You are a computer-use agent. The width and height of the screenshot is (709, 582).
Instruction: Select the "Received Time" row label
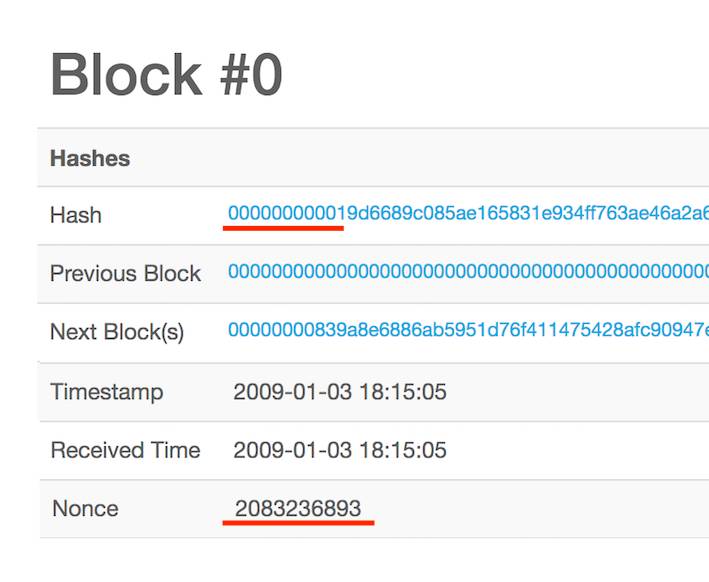(x=125, y=450)
